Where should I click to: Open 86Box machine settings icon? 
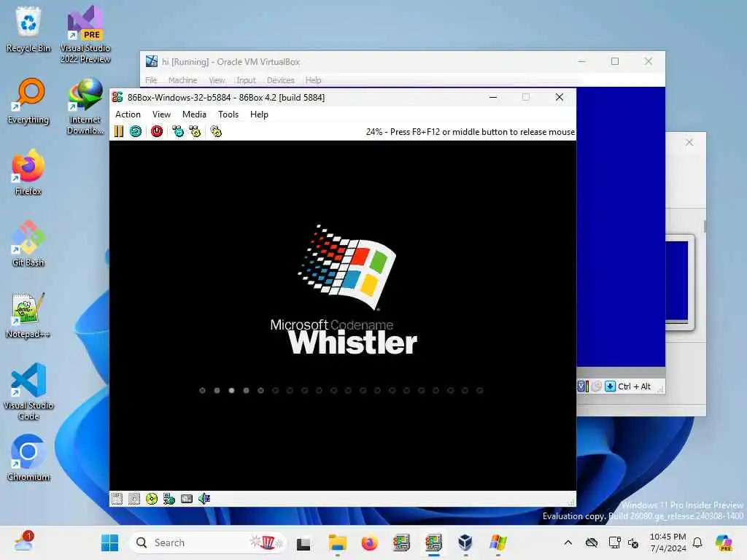[216, 131]
